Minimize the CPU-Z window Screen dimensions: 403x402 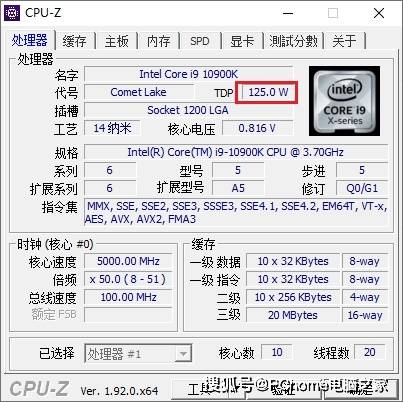pos(288,13)
